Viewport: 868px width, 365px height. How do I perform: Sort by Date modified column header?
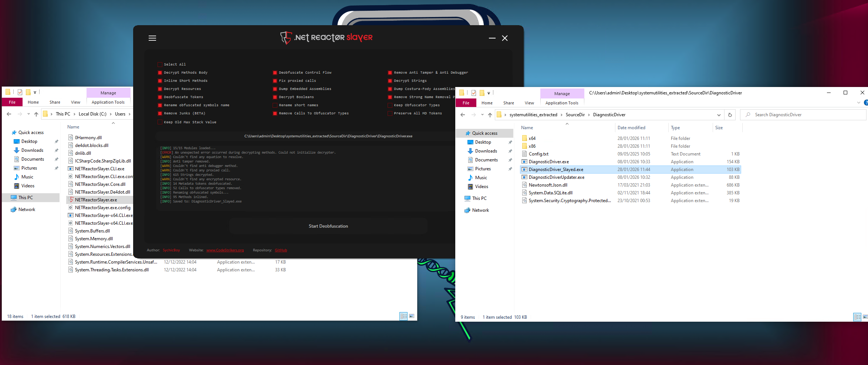[x=631, y=128]
